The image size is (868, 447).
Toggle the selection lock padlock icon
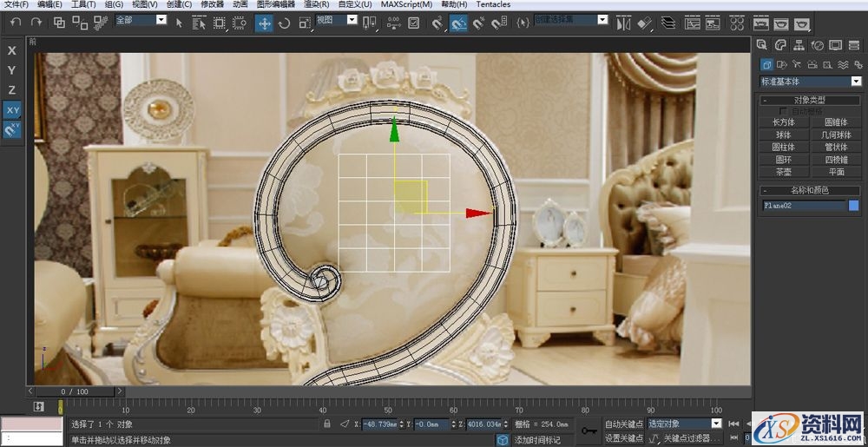pyautogui.click(x=327, y=424)
